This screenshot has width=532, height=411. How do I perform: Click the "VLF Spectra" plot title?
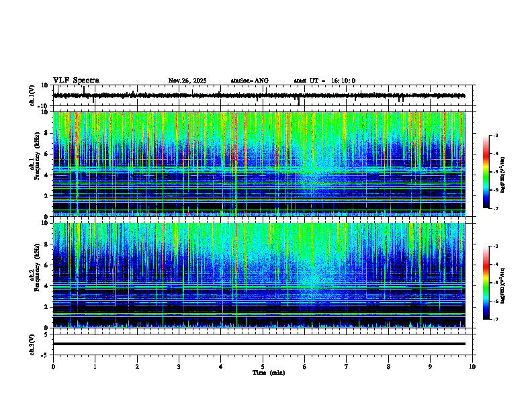tap(76, 81)
